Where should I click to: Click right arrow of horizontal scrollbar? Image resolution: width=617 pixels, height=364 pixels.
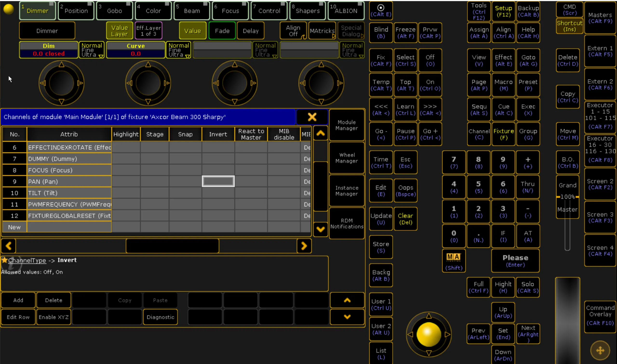[x=304, y=246]
